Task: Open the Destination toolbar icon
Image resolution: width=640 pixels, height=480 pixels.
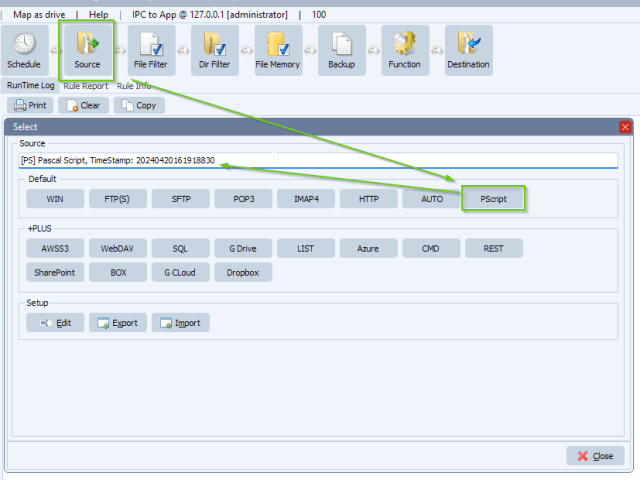Action: [468, 50]
